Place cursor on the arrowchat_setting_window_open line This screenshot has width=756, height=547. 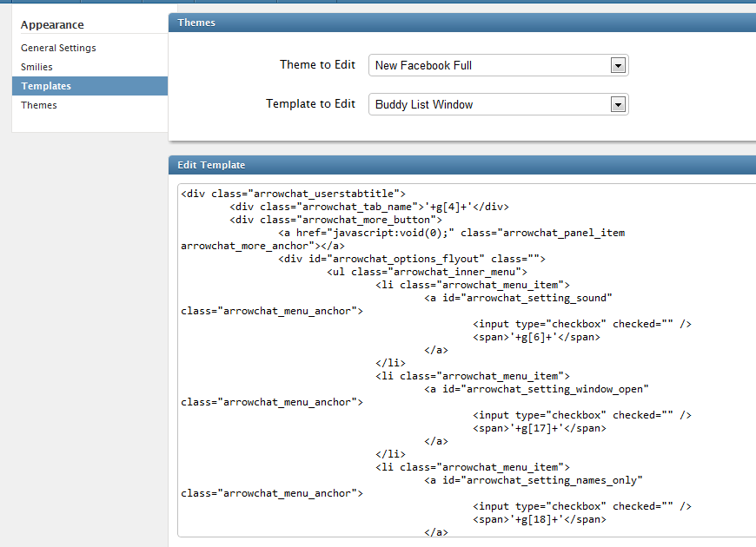point(536,389)
